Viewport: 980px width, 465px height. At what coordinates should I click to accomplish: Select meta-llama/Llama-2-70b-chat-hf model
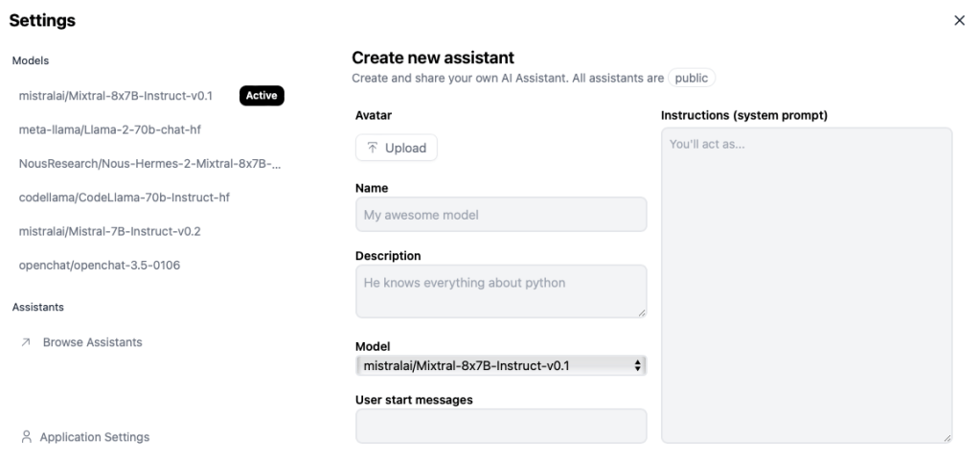coord(109,129)
